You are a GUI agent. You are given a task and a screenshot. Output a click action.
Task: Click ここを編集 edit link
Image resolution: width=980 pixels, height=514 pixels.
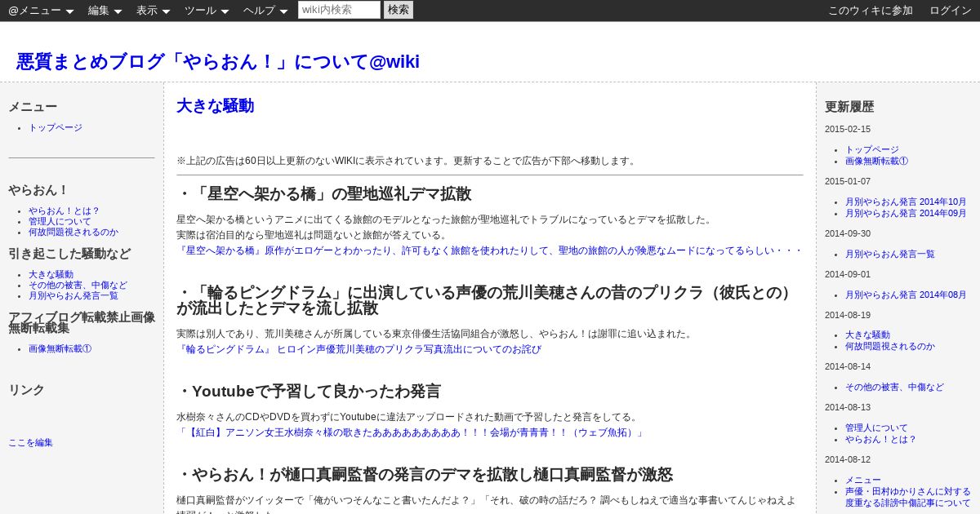(30, 443)
